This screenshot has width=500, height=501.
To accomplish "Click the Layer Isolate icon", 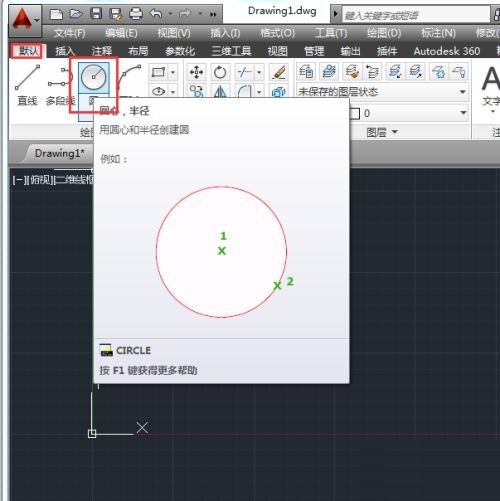I will (395, 71).
